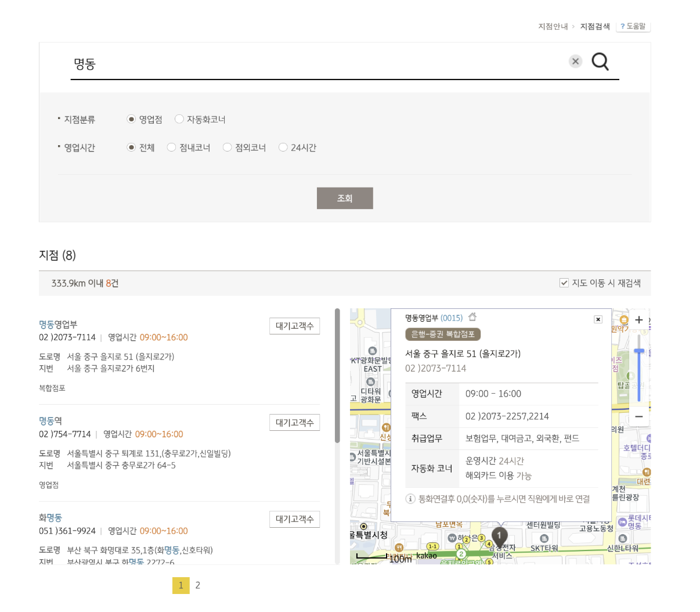Open 대기고객수 for 명동역 branch
Screen dimensions: 700x612
point(294,422)
